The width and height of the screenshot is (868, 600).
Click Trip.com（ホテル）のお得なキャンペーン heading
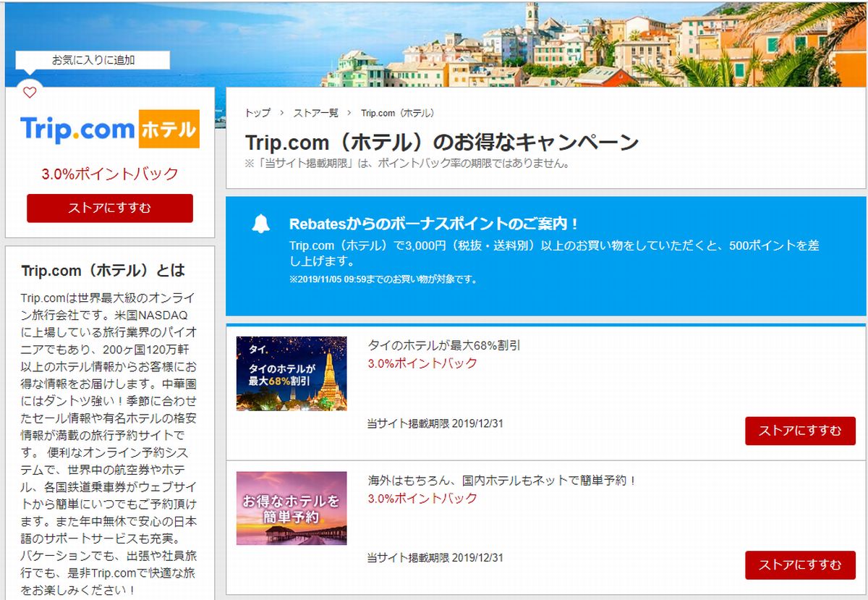pos(442,142)
